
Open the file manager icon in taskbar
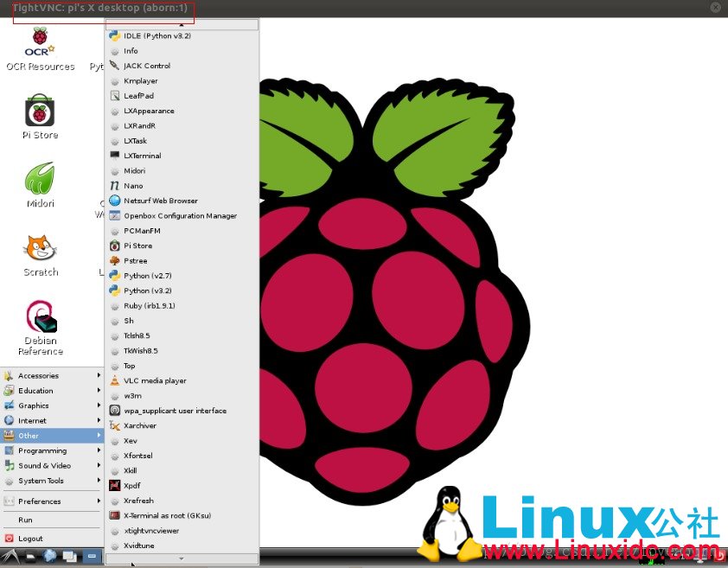pyautogui.click(x=30, y=557)
